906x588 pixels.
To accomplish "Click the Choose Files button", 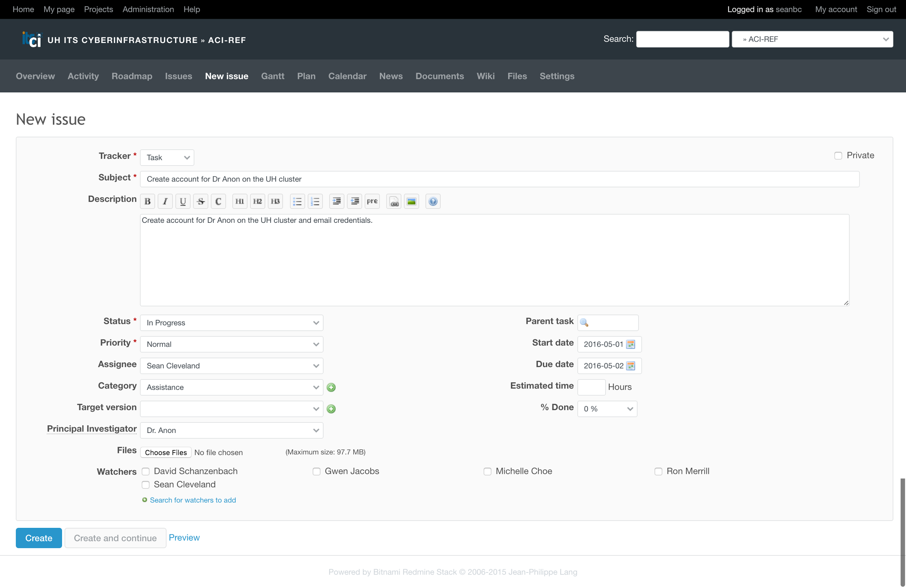I will coord(166,453).
